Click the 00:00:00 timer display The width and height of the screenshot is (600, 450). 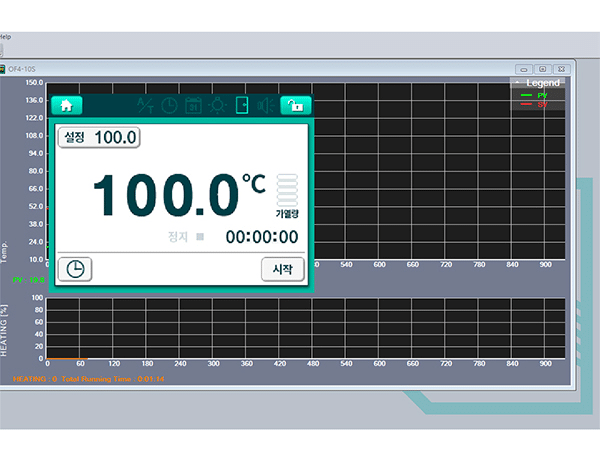pyautogui.click(x=261, y=237)
